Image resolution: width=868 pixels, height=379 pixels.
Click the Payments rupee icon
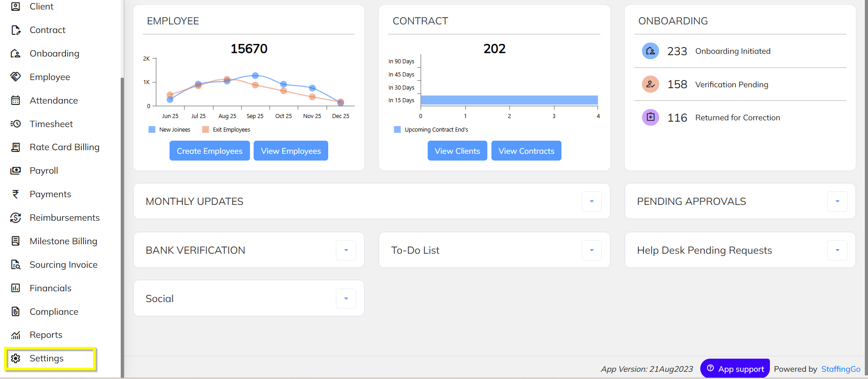[16, 194]
